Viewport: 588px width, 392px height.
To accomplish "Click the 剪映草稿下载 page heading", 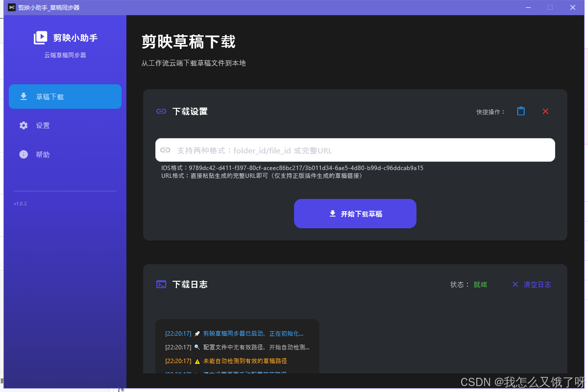I will pos(189,42).
